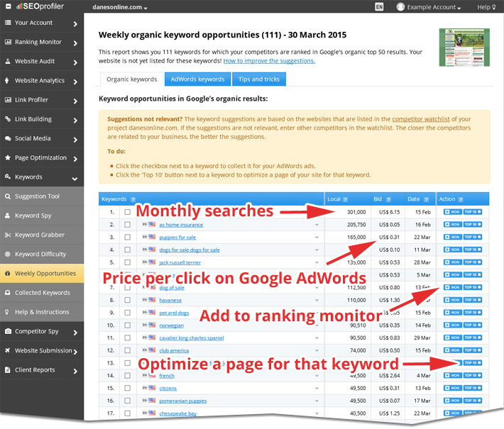Click the TOP 10 button for havanese
The height and width of the screenshot is (429, 504).
coord(473,300)
